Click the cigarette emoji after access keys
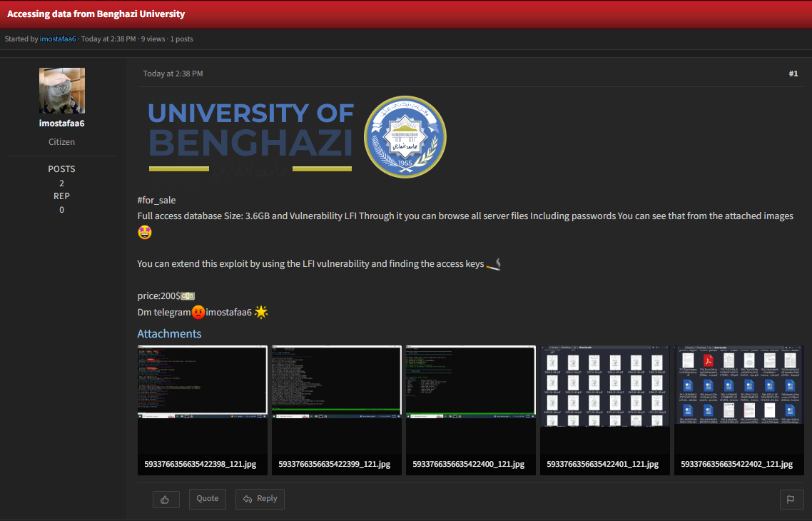 point(494,264)
